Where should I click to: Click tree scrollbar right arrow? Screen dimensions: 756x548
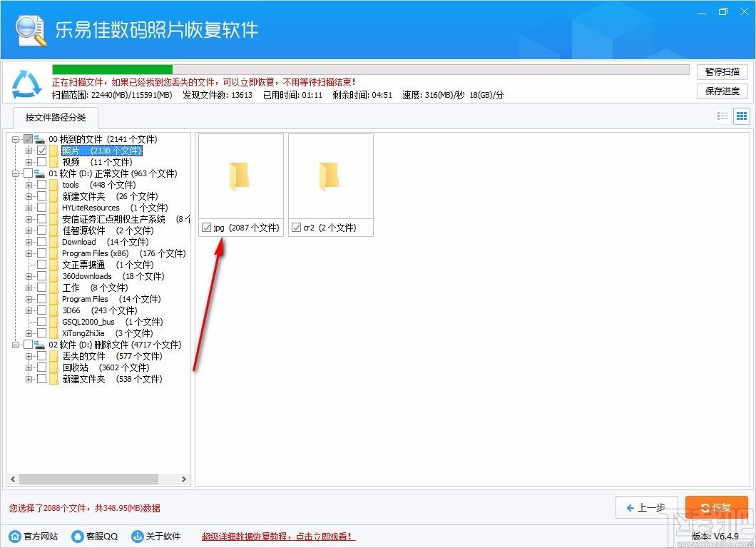point(184,479)
